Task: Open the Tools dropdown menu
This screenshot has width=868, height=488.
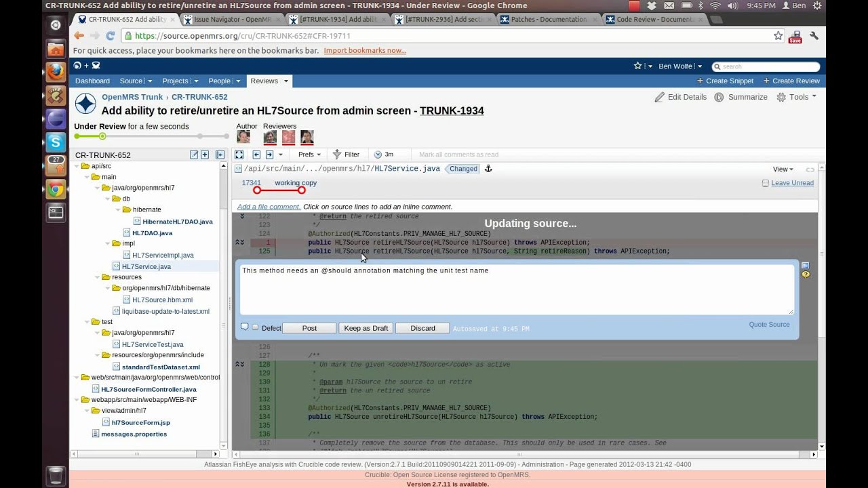Action: click(797, 97)
